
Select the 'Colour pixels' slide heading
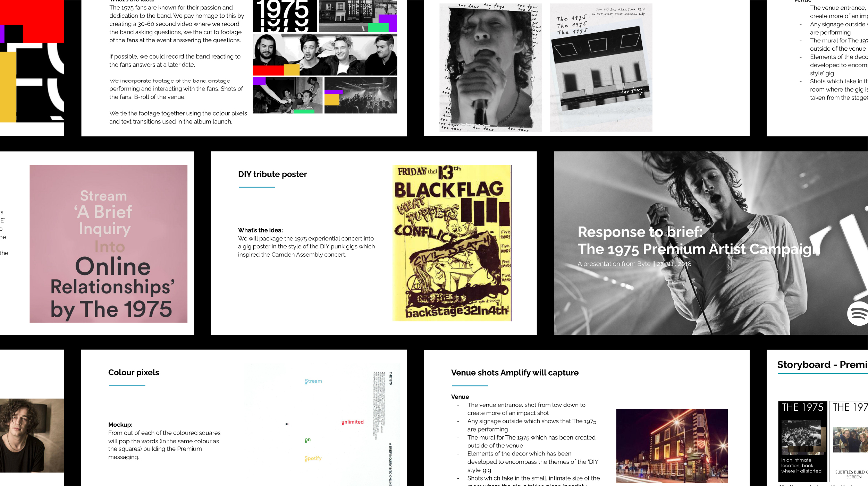pyautogui.click(x=134, y=373)
